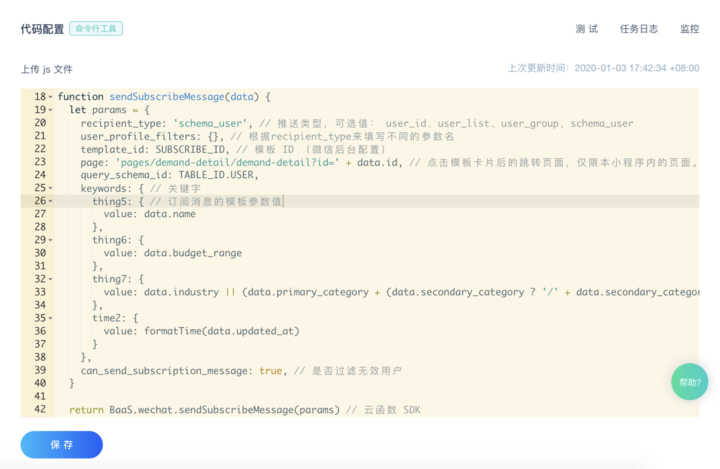Fold the keywords object at line 25
This screenshot has height=469, width=720.
(x=51, y=188)
